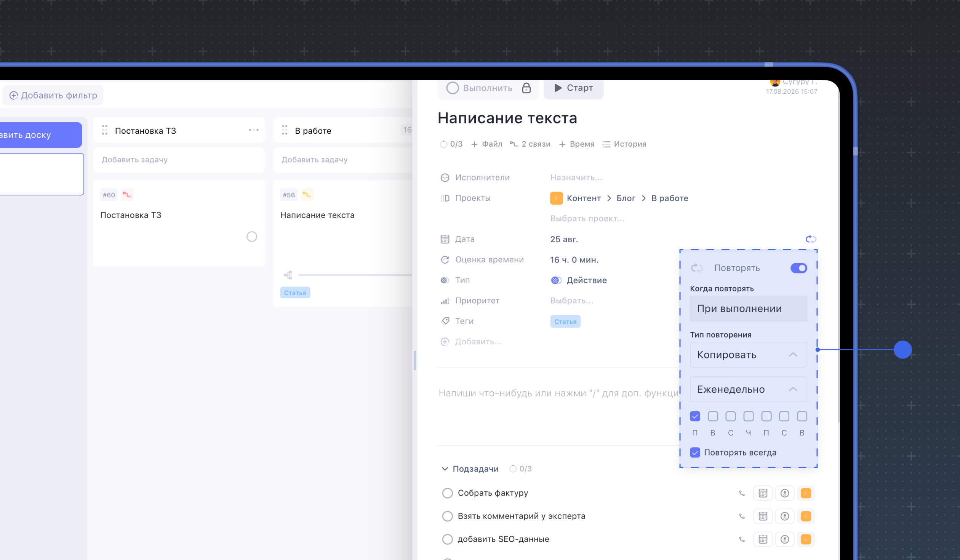The height and width of the screenshot is (560, 960).
Task: Check the Ч Thursday checkbox
Action: pyautogui.click(x=749, y=416)
